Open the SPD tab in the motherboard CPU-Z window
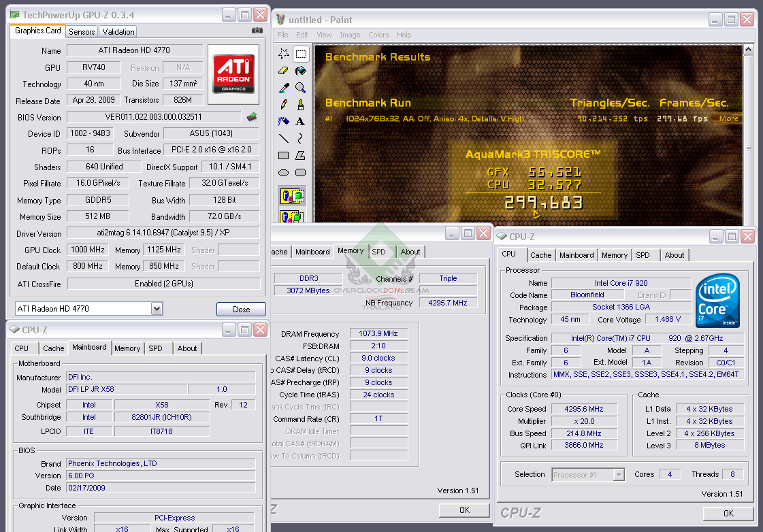 click(x=156, y=349)
